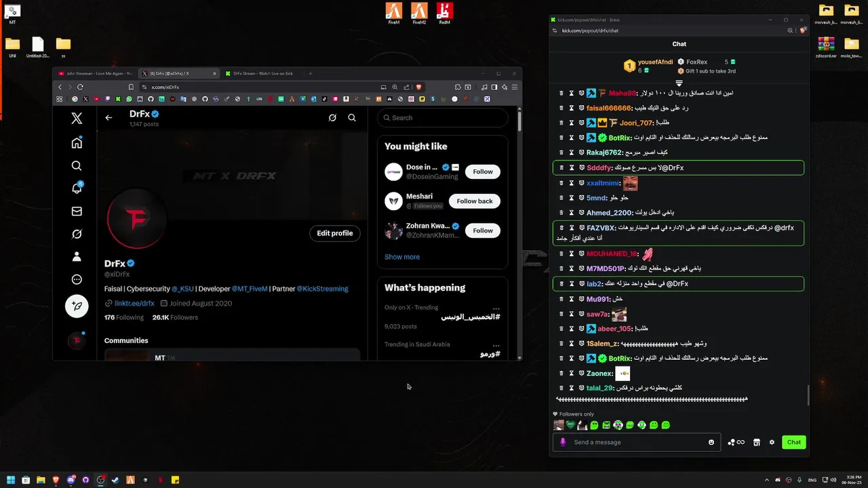The width and height of the screenshot is (868, 488).
Task: Click the X Search box
Action: pos(442,118)
